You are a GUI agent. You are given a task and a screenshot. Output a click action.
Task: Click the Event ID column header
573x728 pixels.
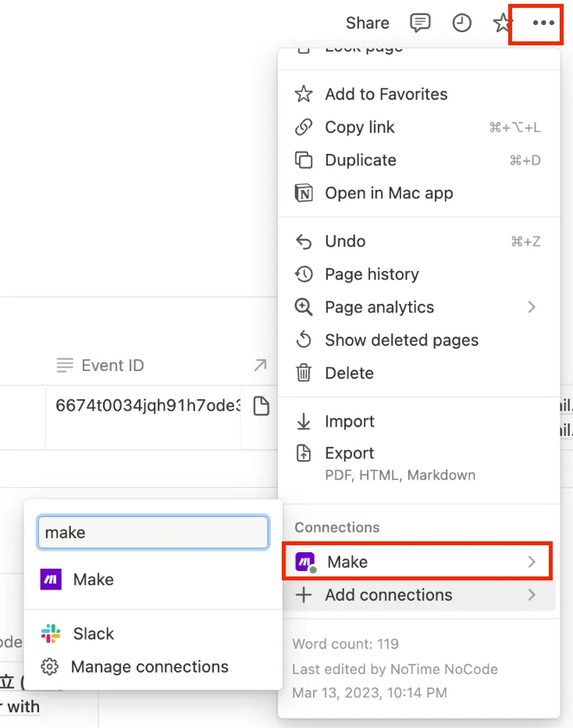click(112, 366)
